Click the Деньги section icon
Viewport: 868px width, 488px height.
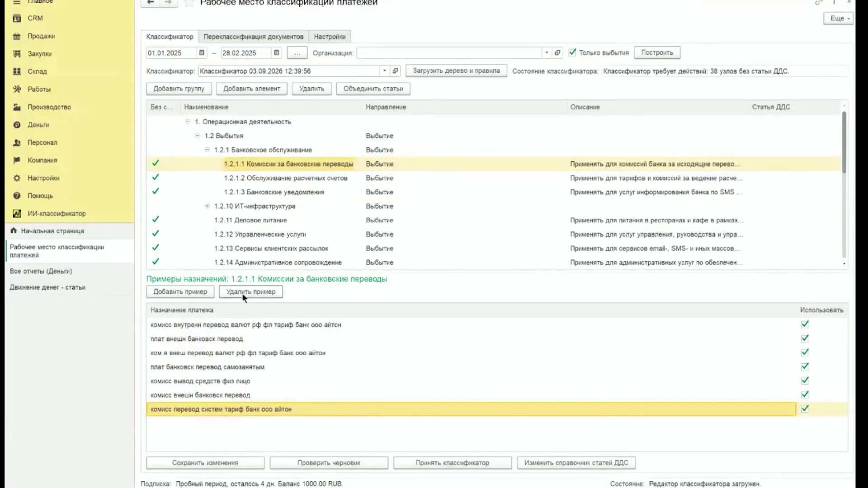click(17, 125)
